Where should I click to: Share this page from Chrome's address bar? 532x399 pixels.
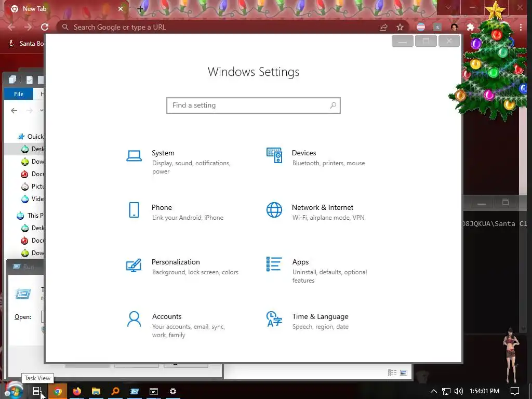tap(383, 27)
